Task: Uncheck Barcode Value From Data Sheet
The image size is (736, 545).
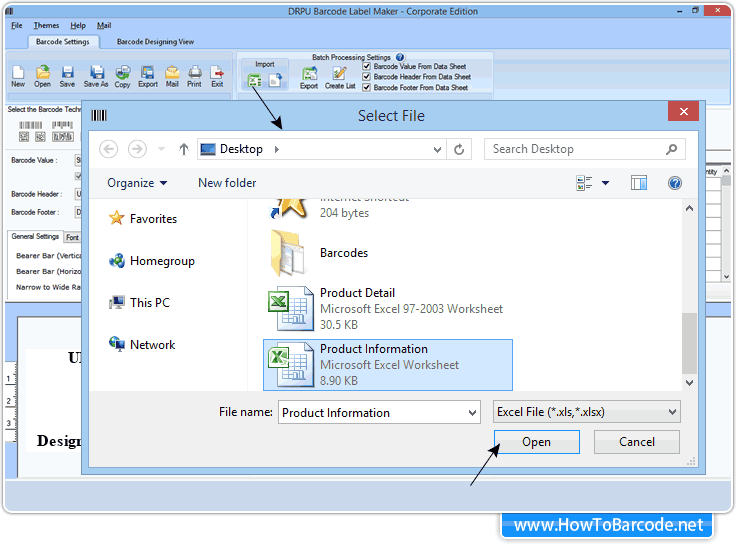Action: (x=367, y=66)
